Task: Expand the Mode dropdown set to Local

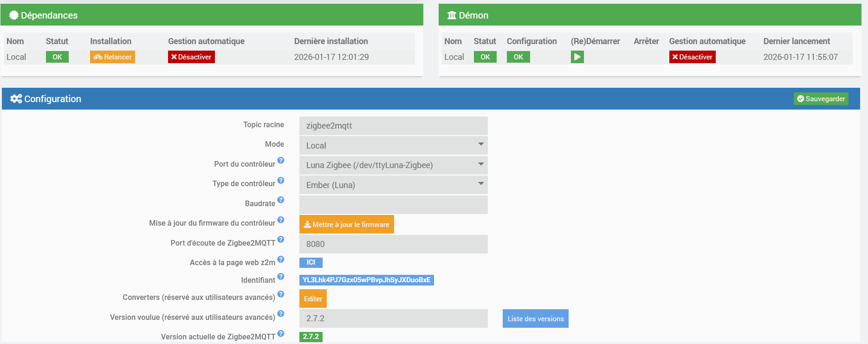Action: (x=393, y=145)
